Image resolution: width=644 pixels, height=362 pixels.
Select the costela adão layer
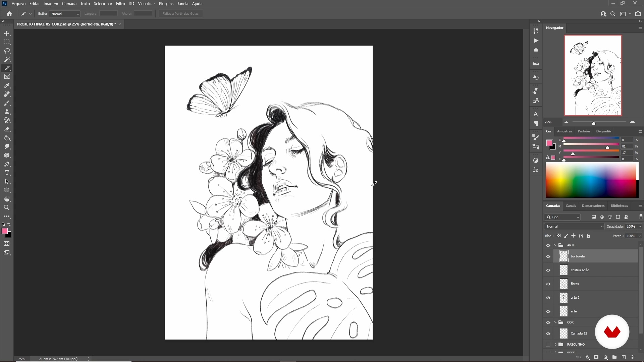coord(596,270)
